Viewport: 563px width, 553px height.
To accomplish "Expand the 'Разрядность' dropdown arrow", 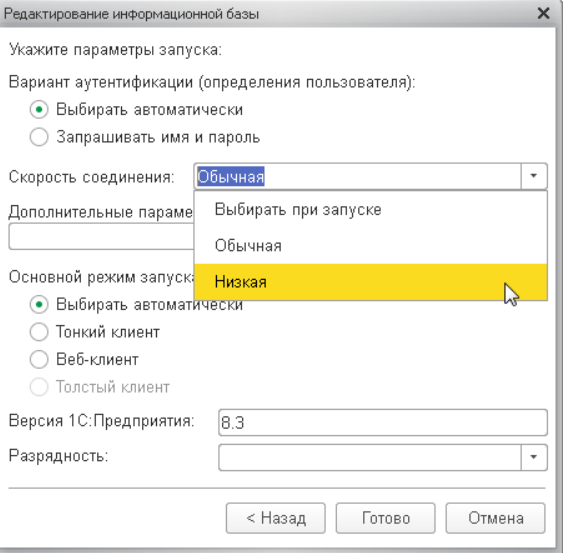I will click(x=534, y=457).
